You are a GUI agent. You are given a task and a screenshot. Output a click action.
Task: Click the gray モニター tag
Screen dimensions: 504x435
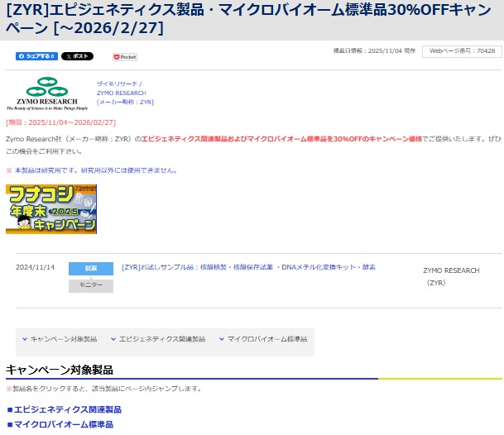[90, 285]
